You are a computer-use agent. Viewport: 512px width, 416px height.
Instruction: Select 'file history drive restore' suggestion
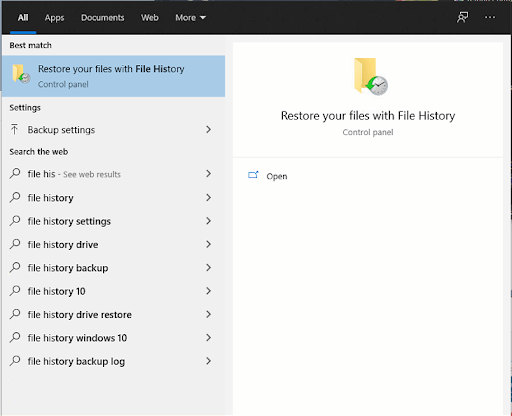113,314
